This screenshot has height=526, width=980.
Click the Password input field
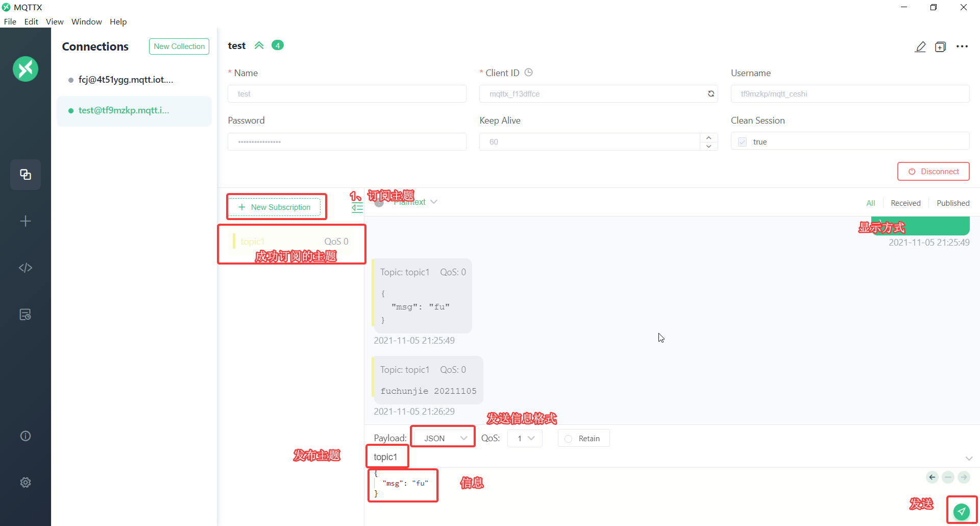click(x=347, y=141)
